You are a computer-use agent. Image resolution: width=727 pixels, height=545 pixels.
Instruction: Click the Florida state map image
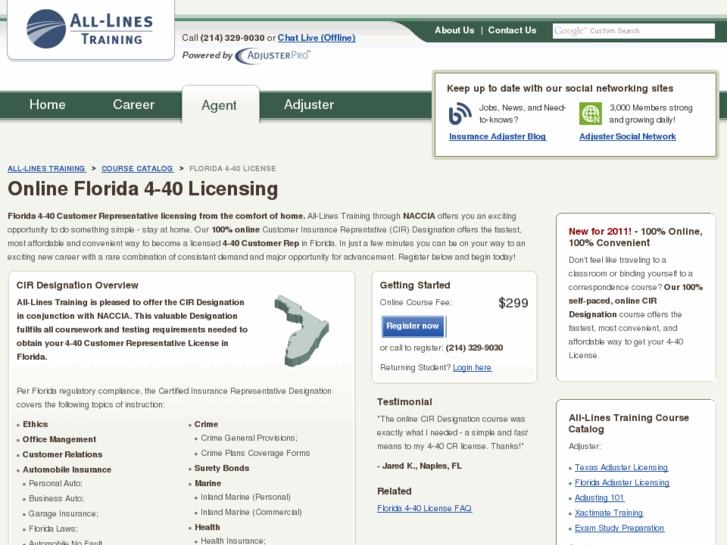click(302, 331)
